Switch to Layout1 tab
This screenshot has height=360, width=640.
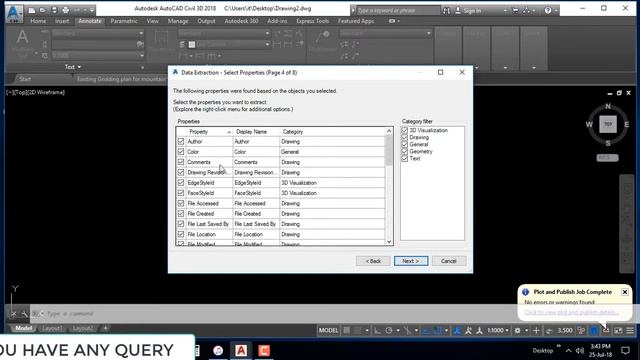click(x=52, y=328)
